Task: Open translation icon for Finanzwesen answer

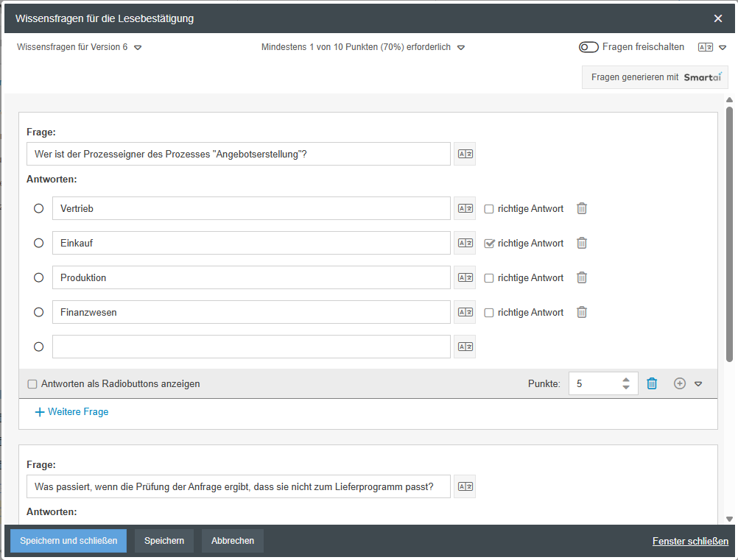Action: (x=465, y=312)
